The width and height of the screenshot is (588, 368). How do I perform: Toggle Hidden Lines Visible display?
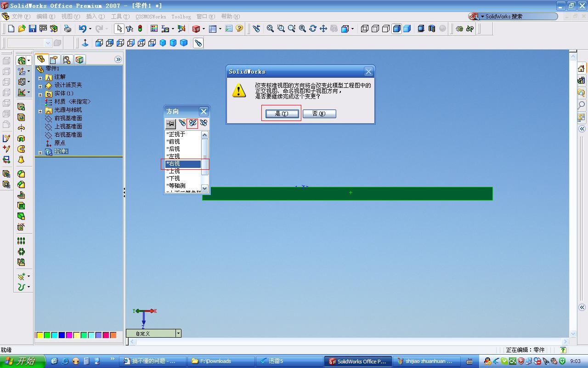[375, 29]
